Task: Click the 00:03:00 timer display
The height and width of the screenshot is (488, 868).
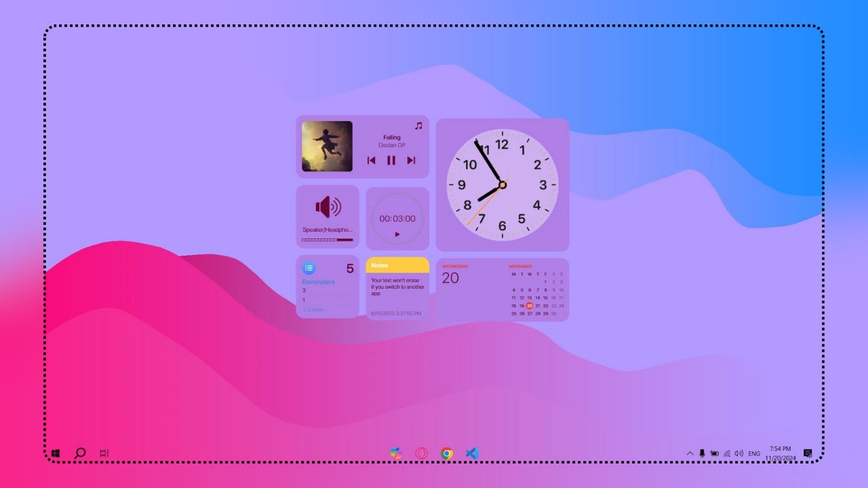Action: (x=397, y=219)
